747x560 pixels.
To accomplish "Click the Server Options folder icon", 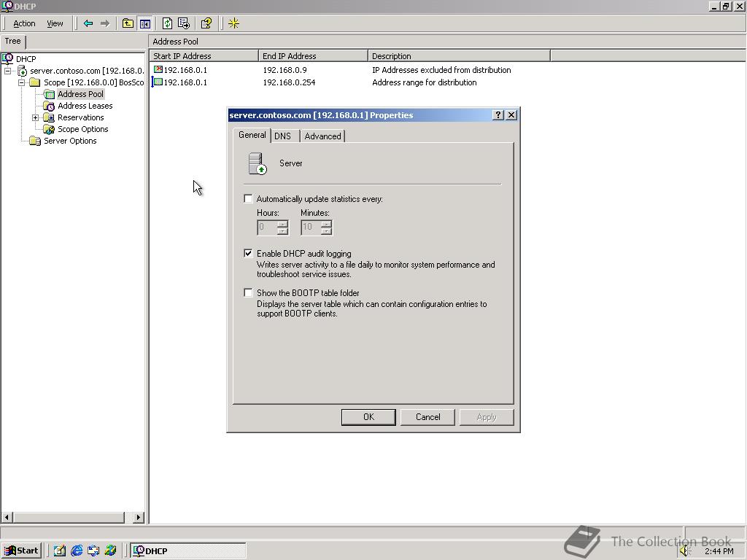I will tap(35, 141).
